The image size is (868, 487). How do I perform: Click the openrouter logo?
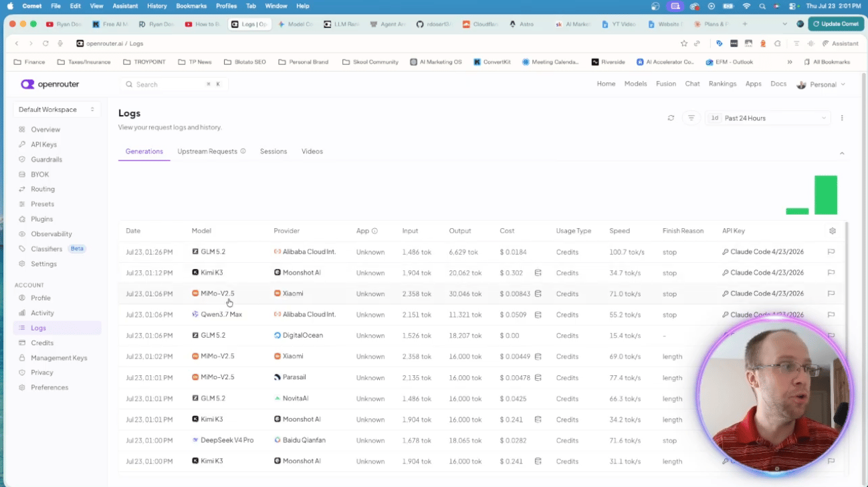[x=49, y=84]
